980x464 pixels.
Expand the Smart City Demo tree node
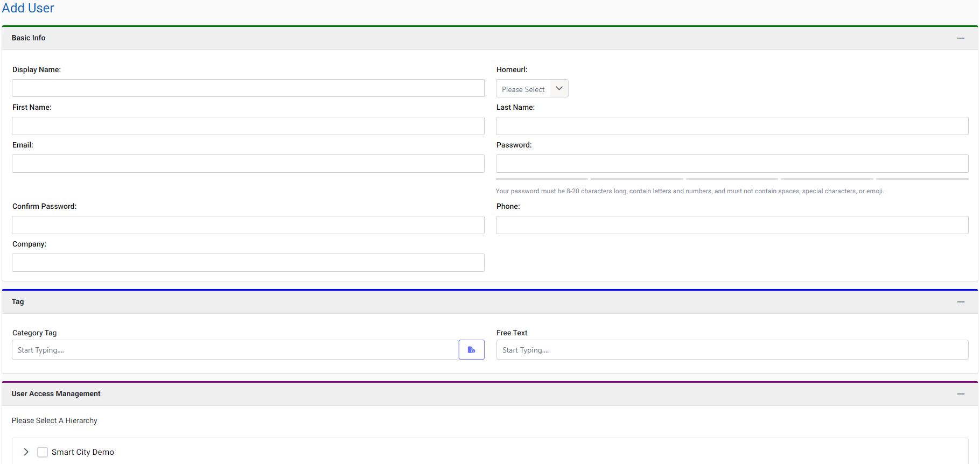26,452
